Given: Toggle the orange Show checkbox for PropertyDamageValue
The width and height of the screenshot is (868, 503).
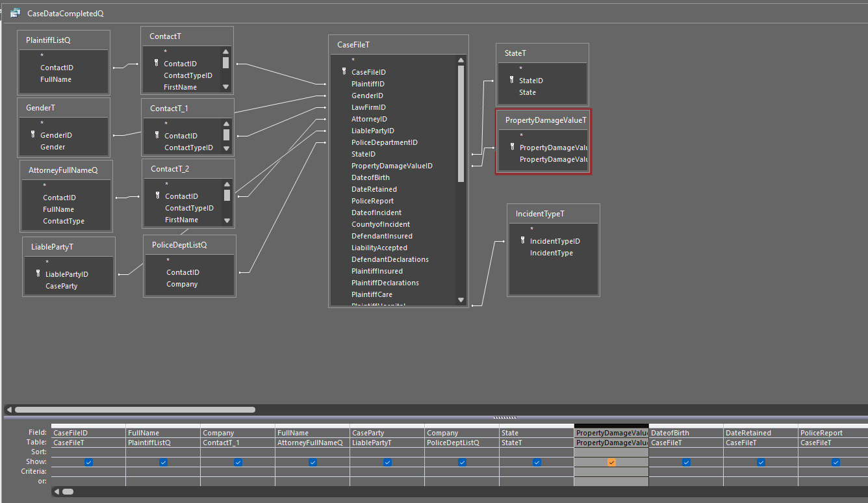Looking at the screenshot, I should pyautogui.click(x=611, y=462).
